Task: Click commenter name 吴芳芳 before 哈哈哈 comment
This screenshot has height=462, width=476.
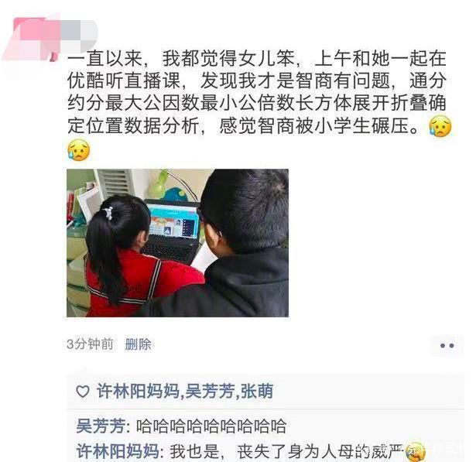Action: (101, 426)
